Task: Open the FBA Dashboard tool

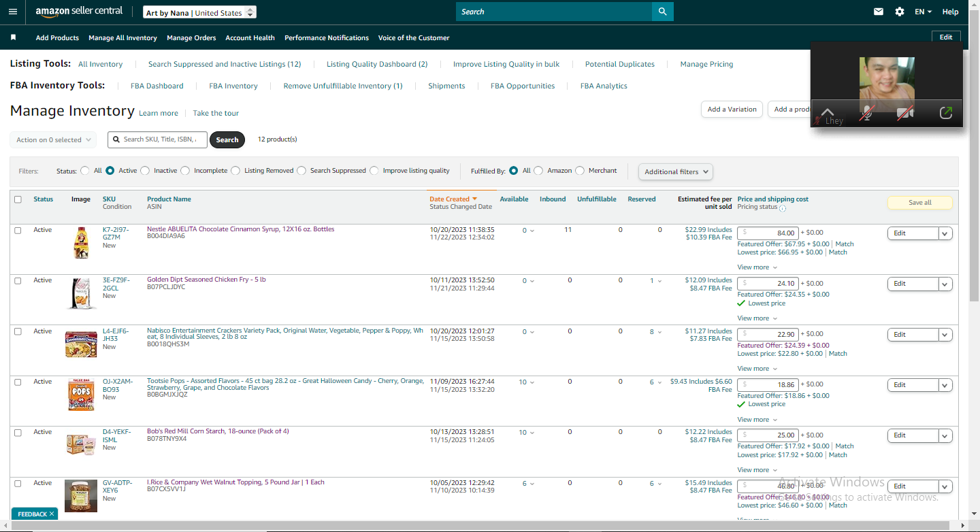Action: [x=157, y=86]
